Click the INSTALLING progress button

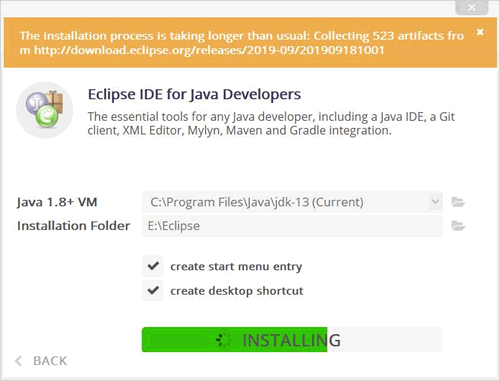[x=292, y=340]
